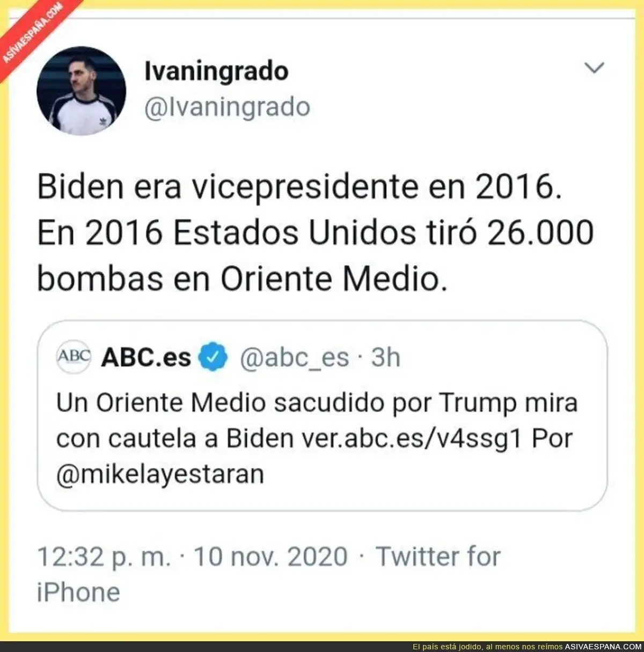The image size is (644, 652).
Task: Click the 10 nov. 2020 date
Action: 270,556
